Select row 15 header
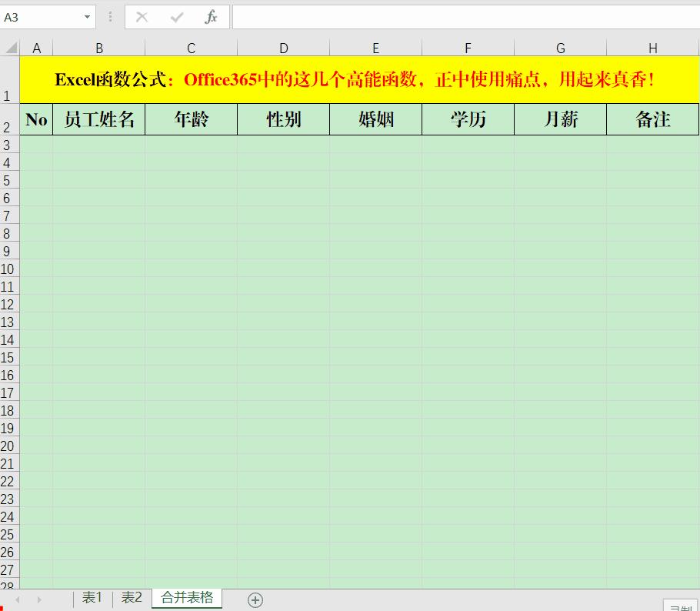 (9, 357)
